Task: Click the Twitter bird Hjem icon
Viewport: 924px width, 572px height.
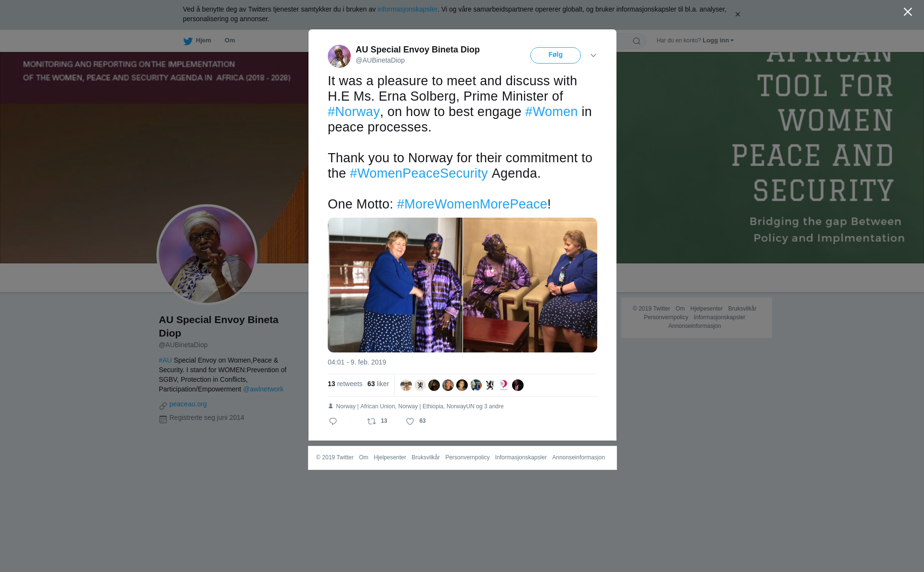Action: [188, 41]
